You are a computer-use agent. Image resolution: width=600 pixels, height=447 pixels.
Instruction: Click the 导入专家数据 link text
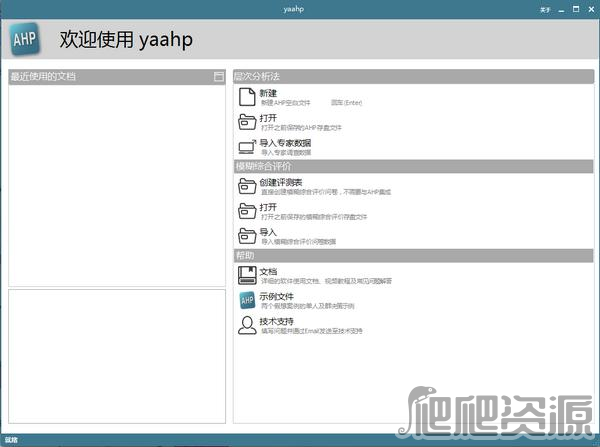coord(285,143)
